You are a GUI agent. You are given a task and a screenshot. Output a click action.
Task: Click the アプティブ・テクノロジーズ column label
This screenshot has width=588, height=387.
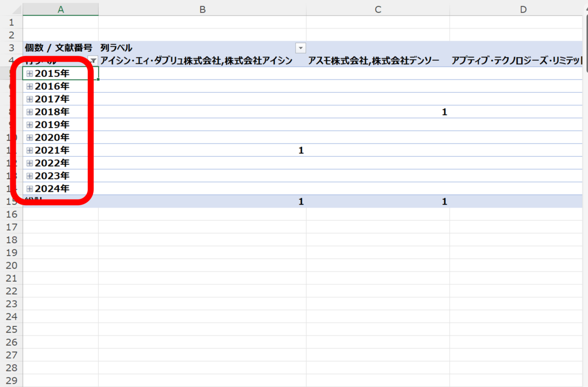coord(517,61)
